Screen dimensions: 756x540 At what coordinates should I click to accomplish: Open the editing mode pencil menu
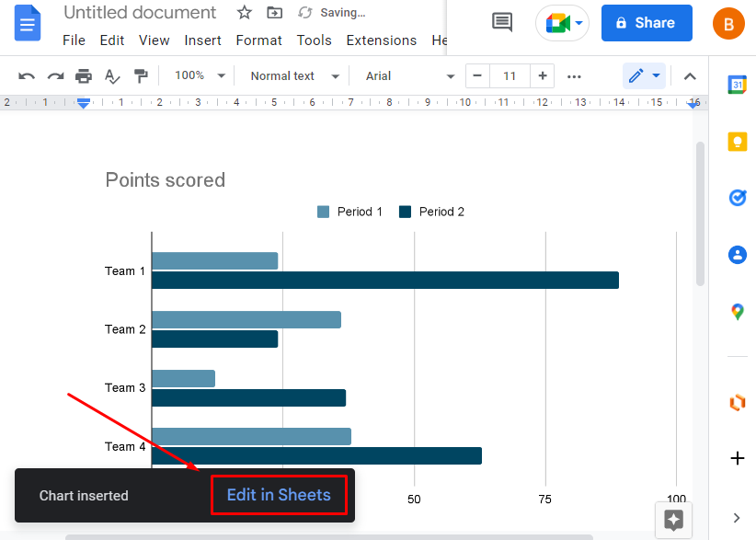point(644,76)
